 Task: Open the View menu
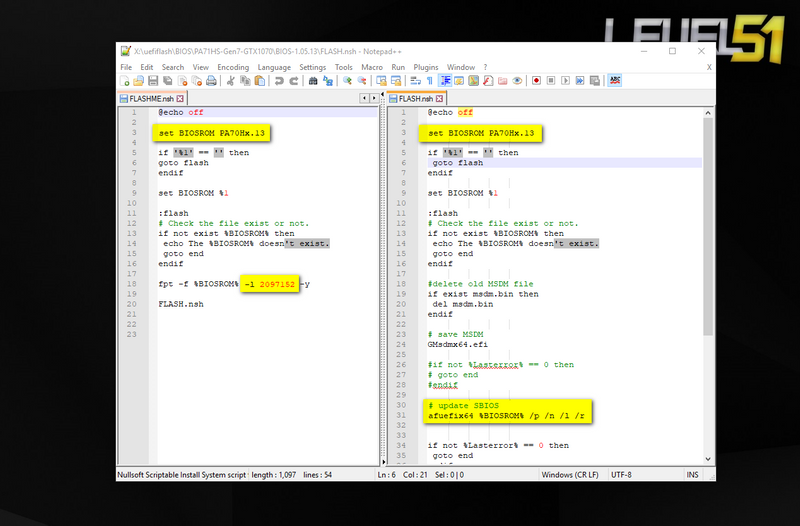click(x=201, y=67)
